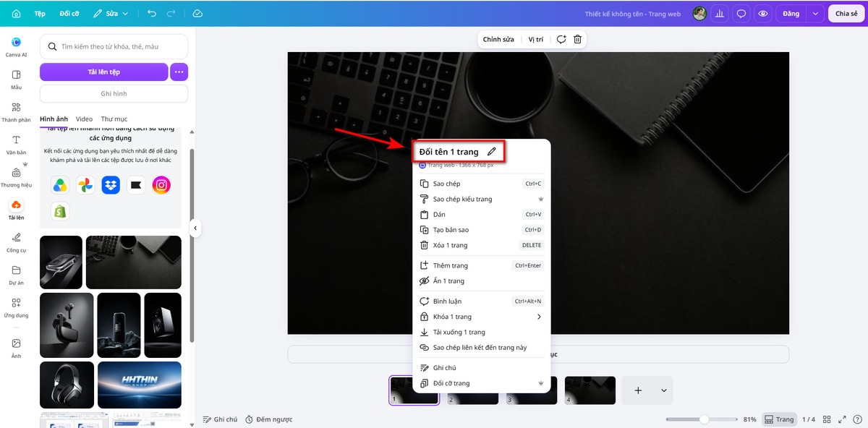Hide page with Ẩn 1 trang
Viewport: 868px width, 428px height.
[481, 281]
